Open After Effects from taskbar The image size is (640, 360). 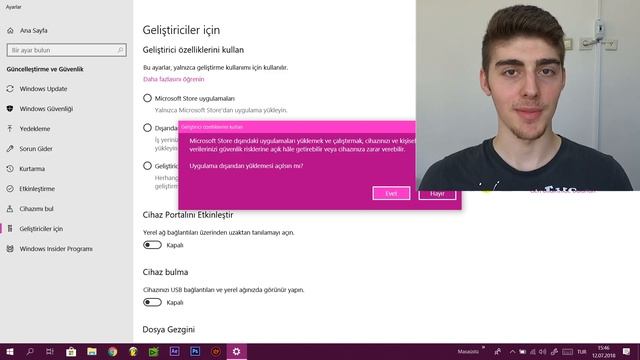(174, 351)
